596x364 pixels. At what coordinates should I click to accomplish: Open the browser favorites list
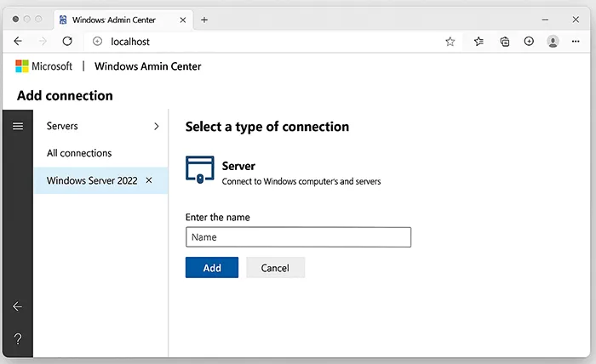tap(479, 41)
